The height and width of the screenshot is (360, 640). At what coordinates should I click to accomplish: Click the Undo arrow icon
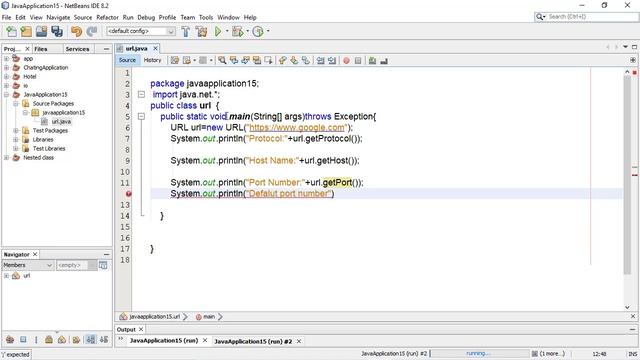[x=76, y=31]
